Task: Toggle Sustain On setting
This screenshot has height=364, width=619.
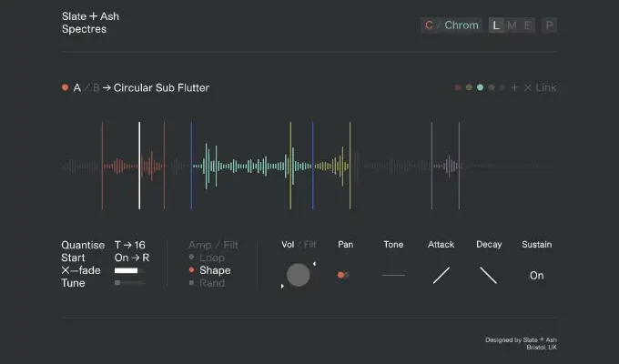Action: coord(536,275)
